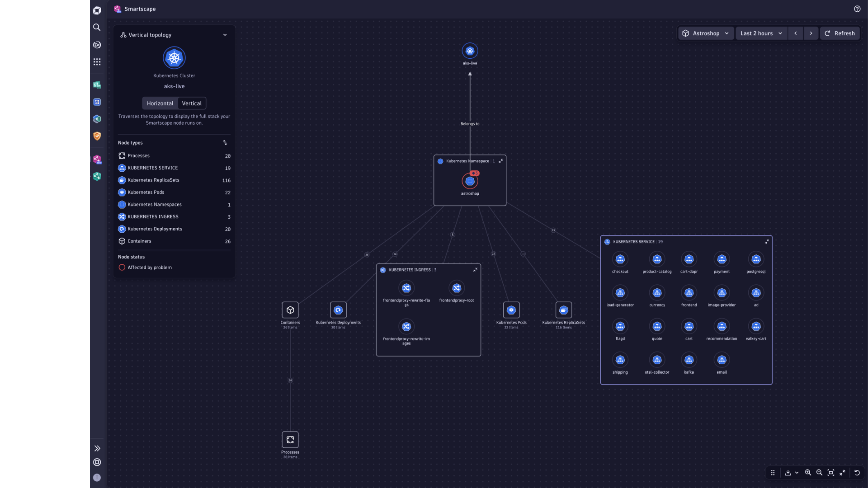
Task: Keep Horizontal topology mode selected
Action: coord(160,103)
